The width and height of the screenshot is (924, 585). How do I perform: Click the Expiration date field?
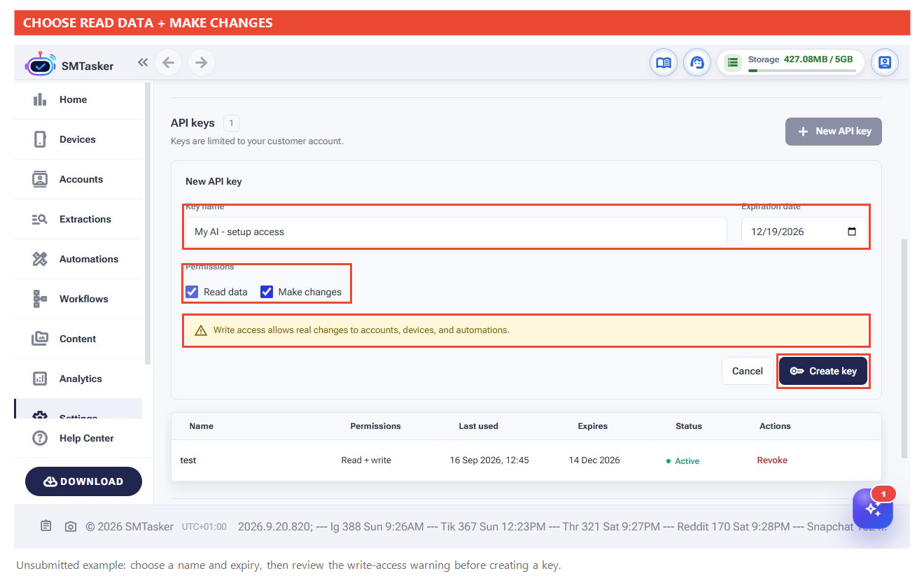point(804,232)
